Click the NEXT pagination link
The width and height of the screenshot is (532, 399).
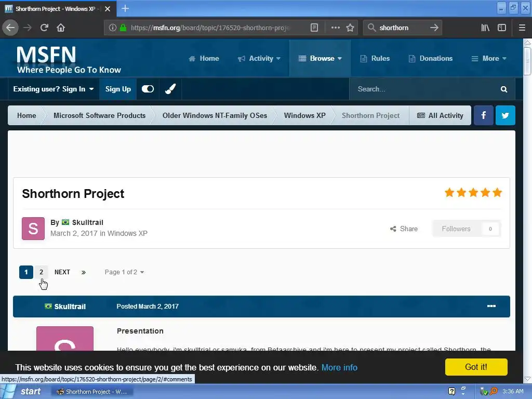(x=62, y=272)
